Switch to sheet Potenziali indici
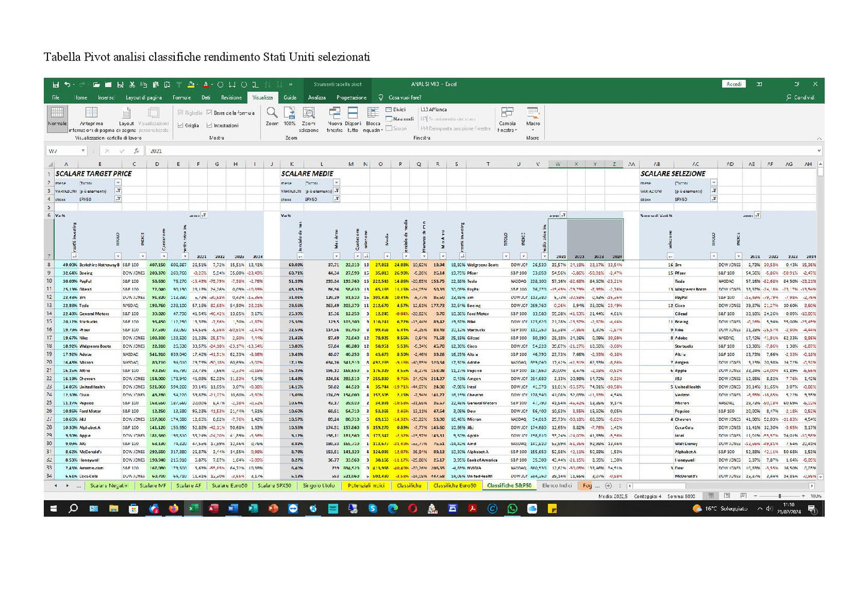This screenshot has height=613, width=868. [366, 486]
